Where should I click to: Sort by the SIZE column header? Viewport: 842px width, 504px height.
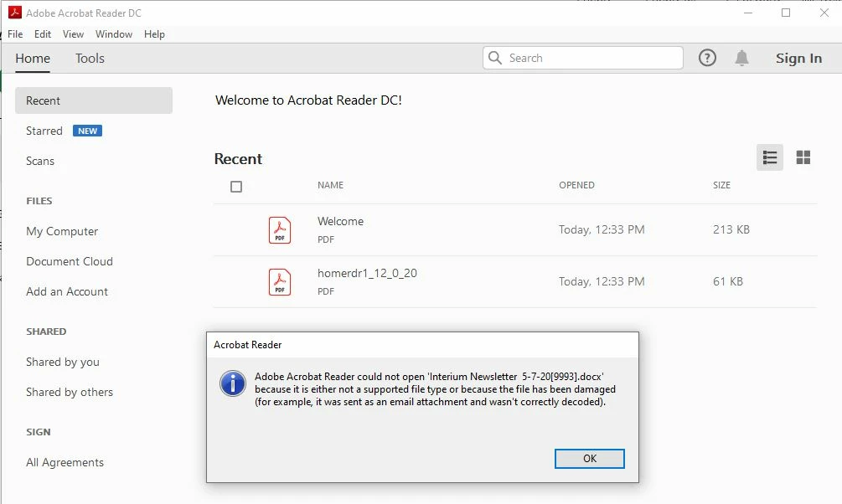coord(721,185)
